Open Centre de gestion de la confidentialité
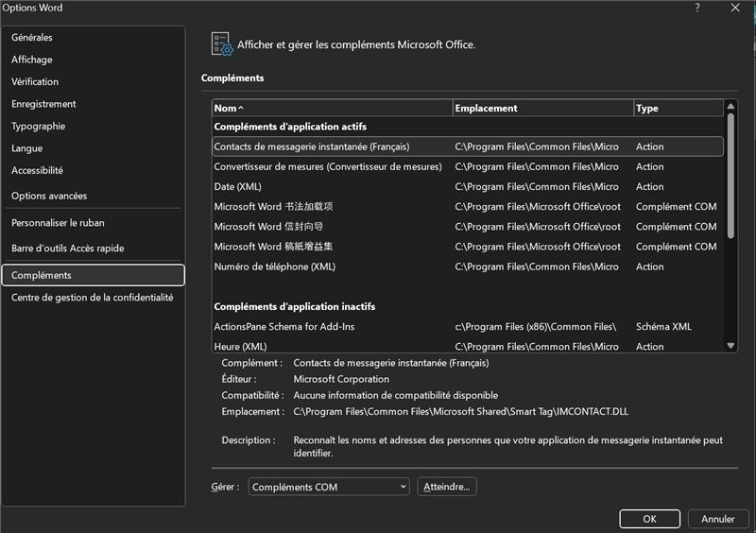This screenshot has width=756, height=533. click(x=92, y=298)
